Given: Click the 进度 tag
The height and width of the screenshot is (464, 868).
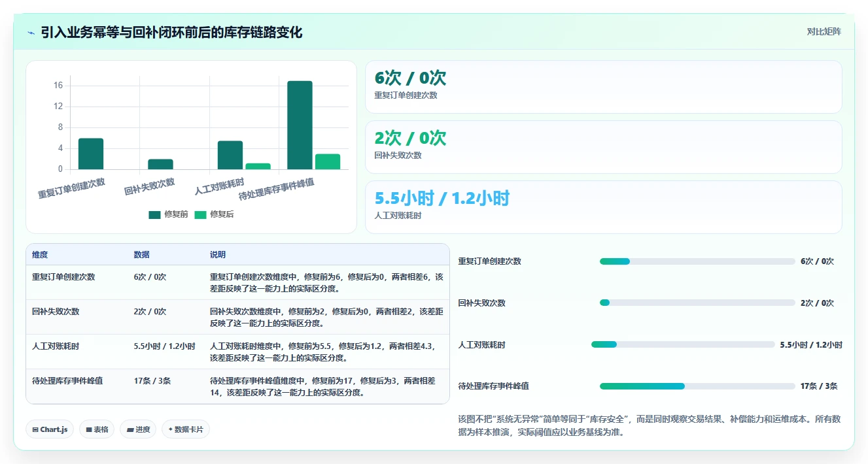Looking at the screenshot, I should coord(138,429).
